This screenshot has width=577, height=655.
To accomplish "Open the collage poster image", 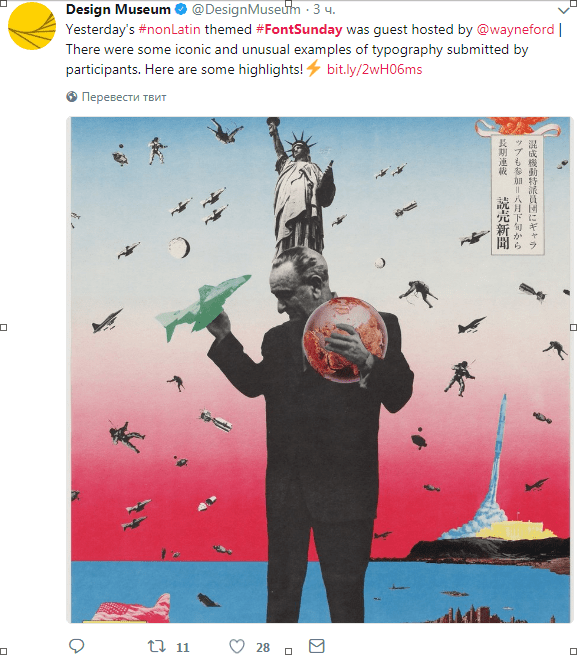I will [320, 370].
